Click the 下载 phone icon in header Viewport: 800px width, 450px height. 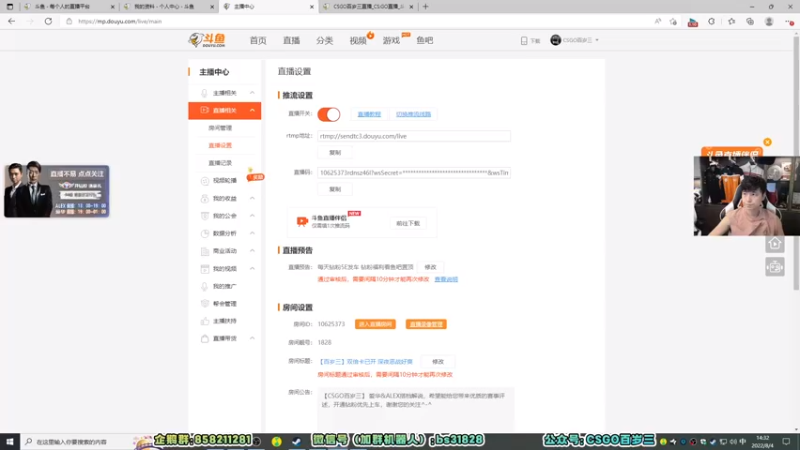524,41
